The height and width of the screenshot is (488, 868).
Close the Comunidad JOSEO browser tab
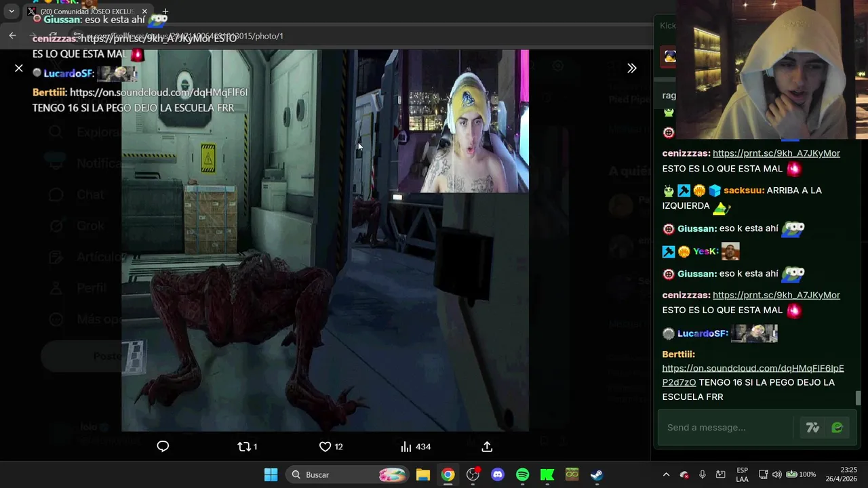(x=144, y=12)
